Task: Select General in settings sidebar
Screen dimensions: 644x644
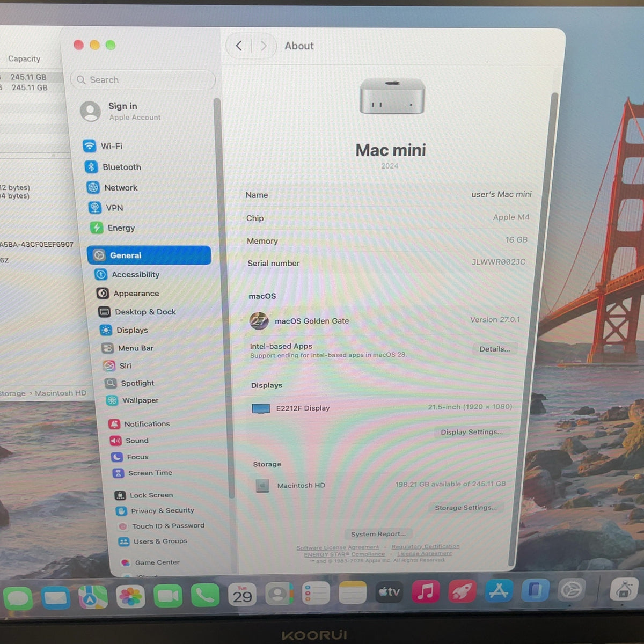Action: point(149,255)
